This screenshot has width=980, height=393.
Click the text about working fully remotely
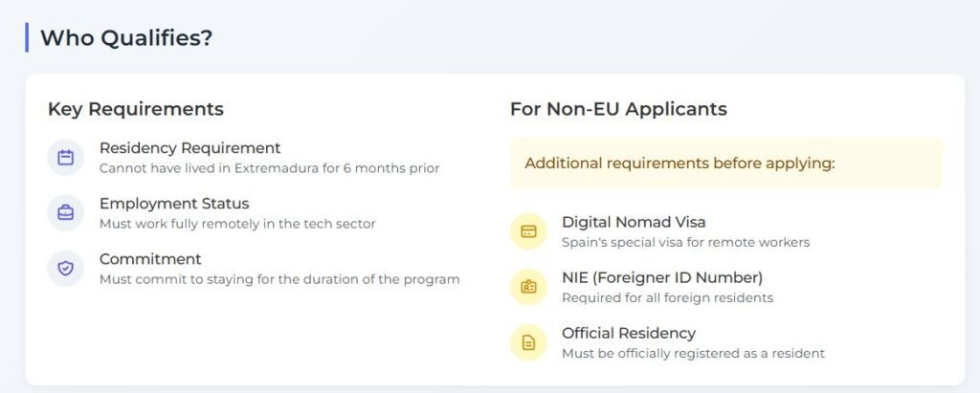237,224
